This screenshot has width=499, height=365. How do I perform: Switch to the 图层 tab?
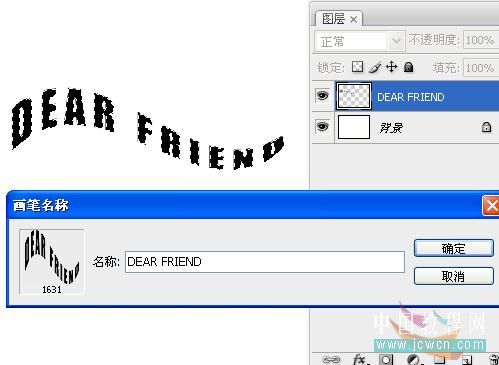(333, 19)
